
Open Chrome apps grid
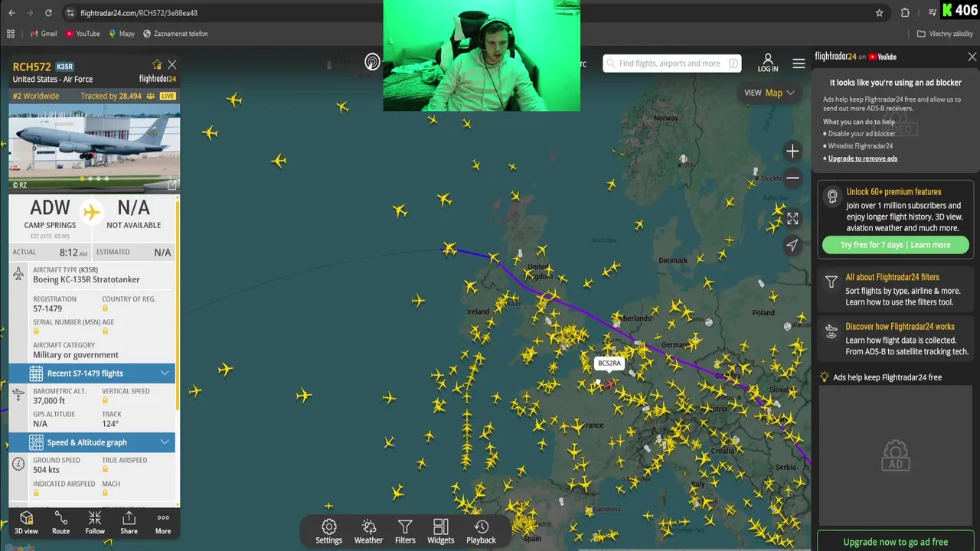(11, 34)
